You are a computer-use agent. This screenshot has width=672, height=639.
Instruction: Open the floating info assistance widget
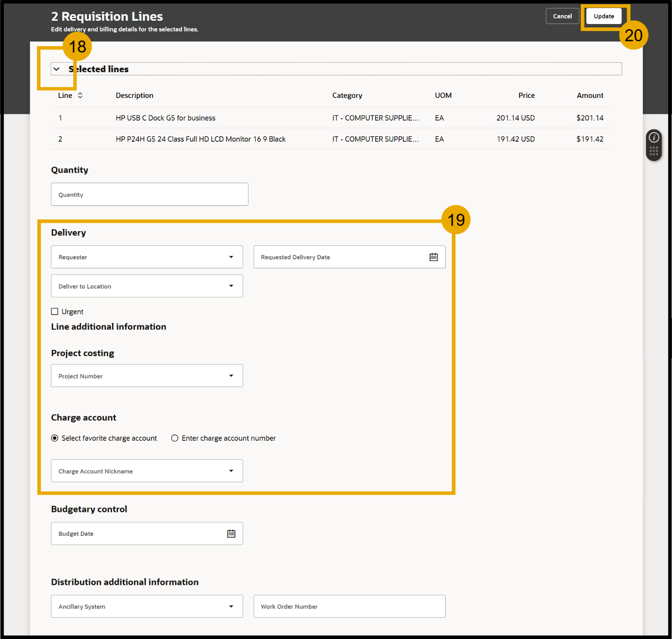654,138
